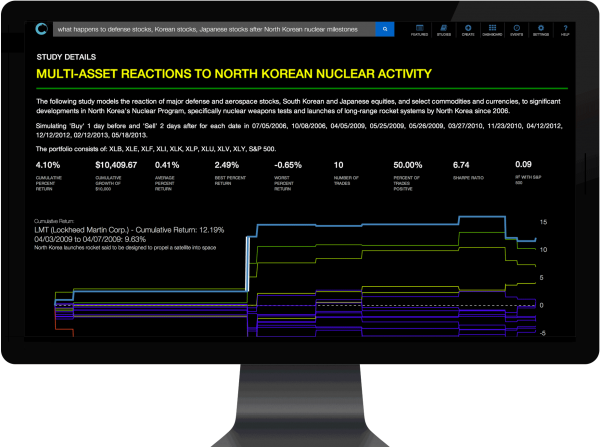Viewport: 600px width, 447px height.
Task: Click the 6.74 Sharpe ratio metric
Action: click(461, 164)
